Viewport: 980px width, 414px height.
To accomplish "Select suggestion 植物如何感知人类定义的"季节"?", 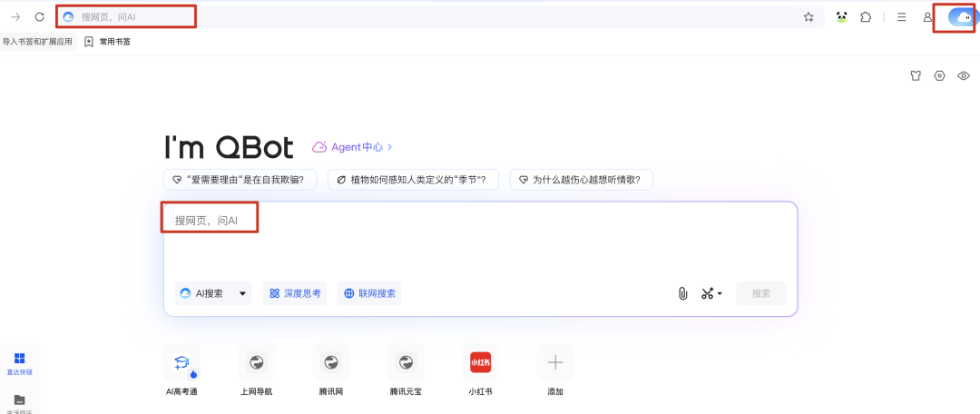I will tap(413, 180).
